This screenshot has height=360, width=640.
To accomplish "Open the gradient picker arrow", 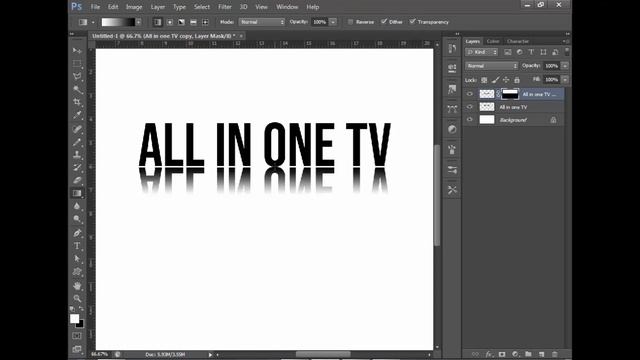I will point(139,22).
